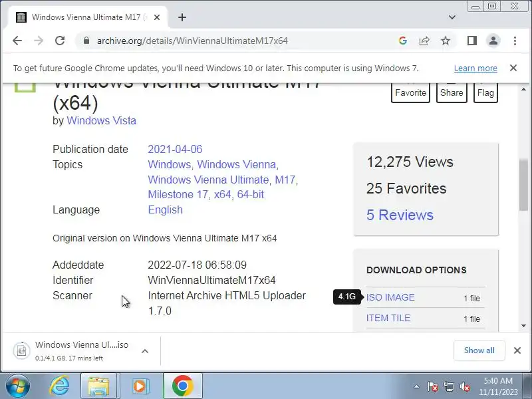Screen dimensions: 532x399
Task: Open the Chrome profile avatar menu
Action: tap(493, 41)
